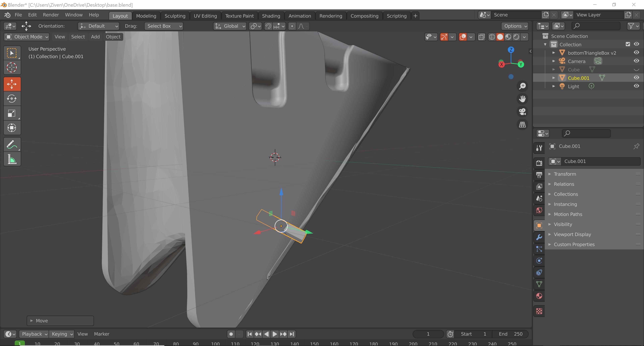Image resolution: width=644 pixels, height=346 pixels.
Task: Toggle camera view in viewport
Action: point(522,112)
